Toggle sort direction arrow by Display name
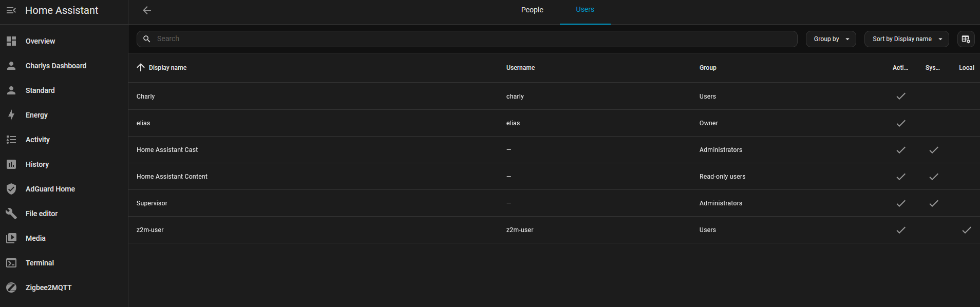Screen dimensions: 980x307 141,68
